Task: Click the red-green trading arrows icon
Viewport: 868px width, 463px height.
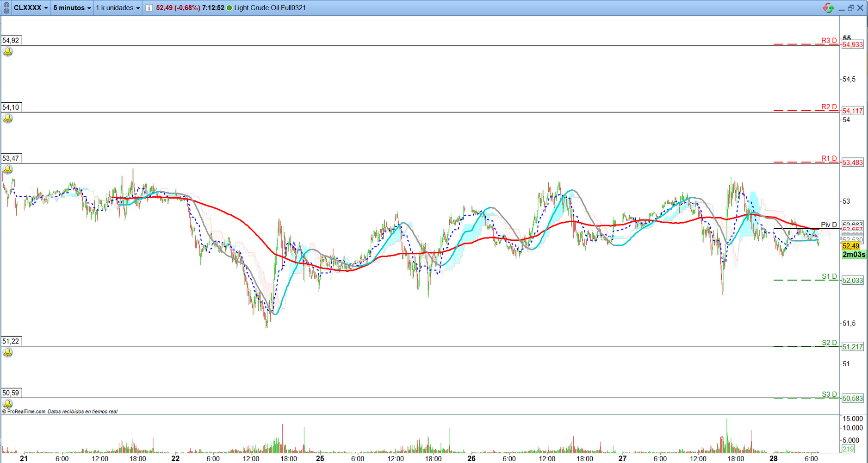Action: (828, 8)
